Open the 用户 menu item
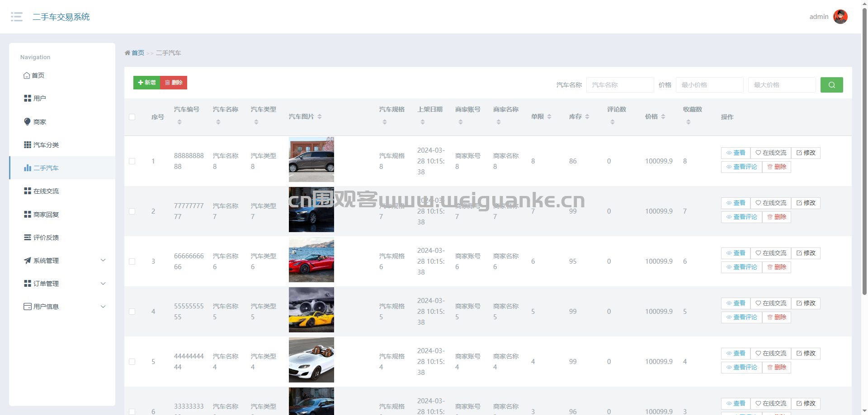This screenshot has height=415, width=868. coord(62,98)
